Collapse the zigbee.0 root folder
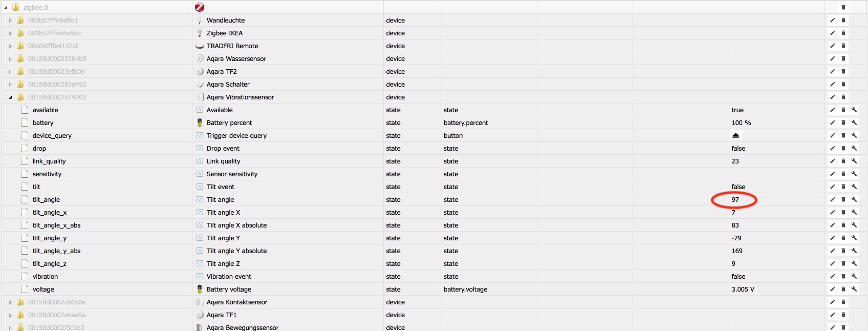Image resolution: width=868 pixels, height=331 pixels. (x=6, y=8)
